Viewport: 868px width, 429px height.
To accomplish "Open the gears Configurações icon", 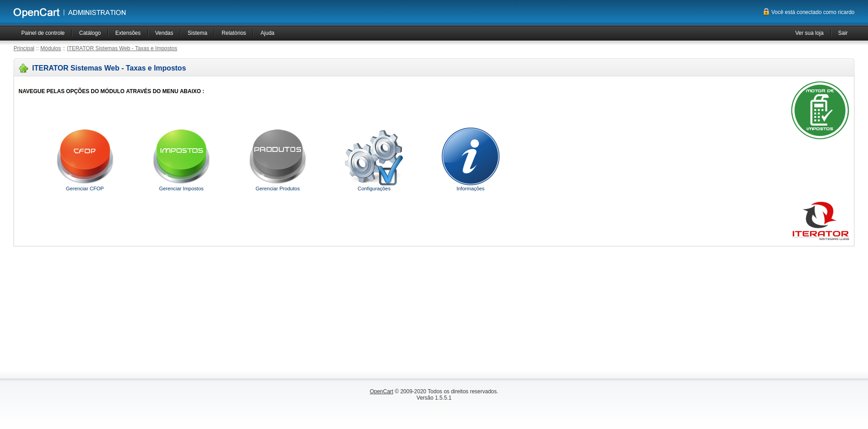I will coord(374,157).
